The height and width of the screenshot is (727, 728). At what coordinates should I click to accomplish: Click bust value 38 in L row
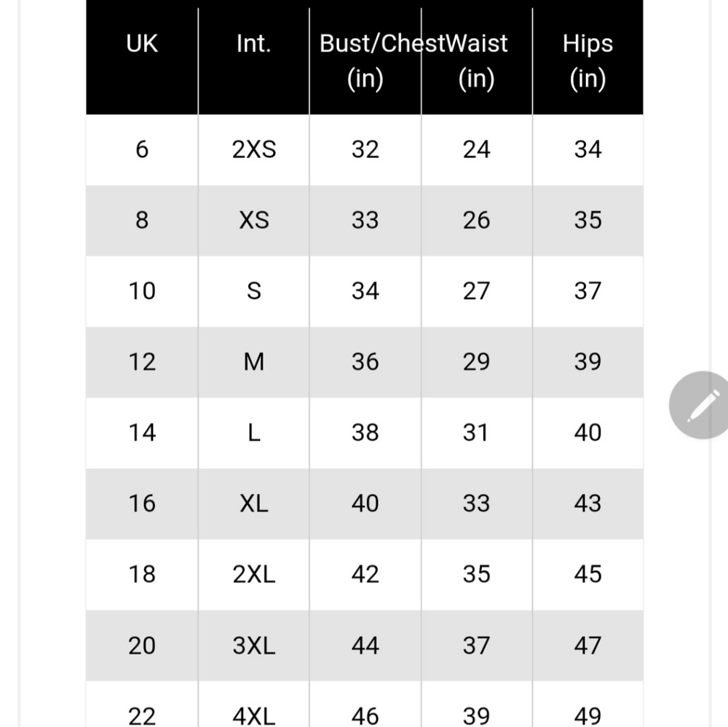(x=365, y=432)
